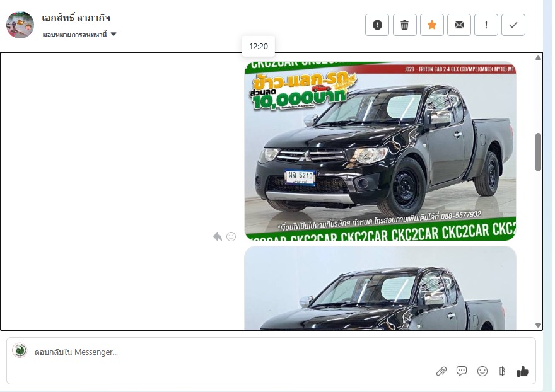
Task: Attach a file with paperclip icon
Action: [x=441, y=371]
